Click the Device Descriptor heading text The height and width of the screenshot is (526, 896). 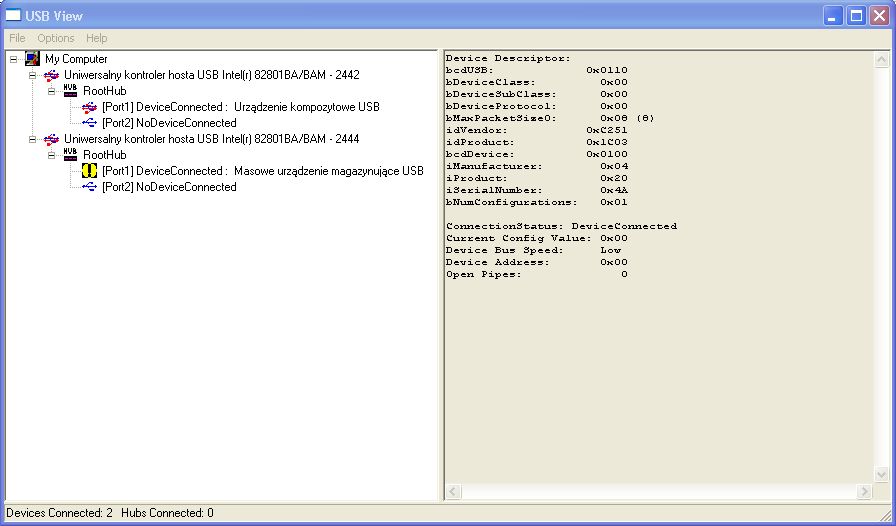point(508,58)
